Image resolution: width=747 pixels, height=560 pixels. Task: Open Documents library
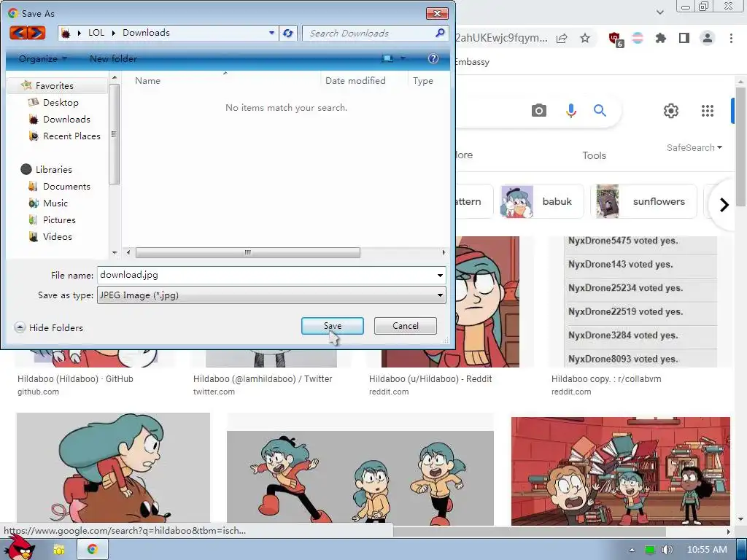coord(66,187)
